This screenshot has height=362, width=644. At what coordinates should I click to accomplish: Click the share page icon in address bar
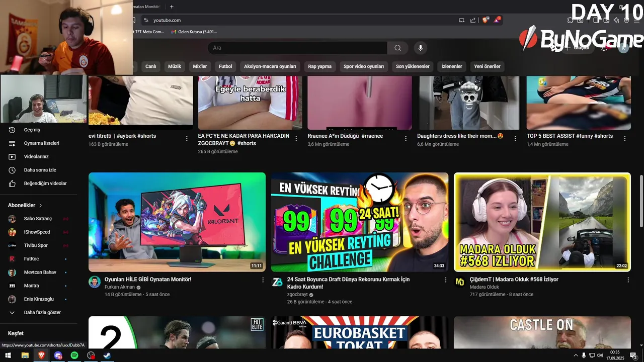(x=473, y=20)
